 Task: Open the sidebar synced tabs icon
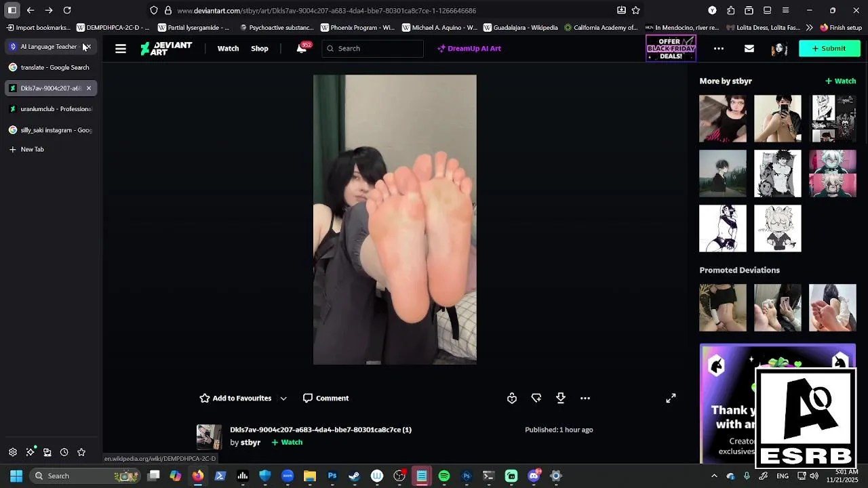point(47,452)
